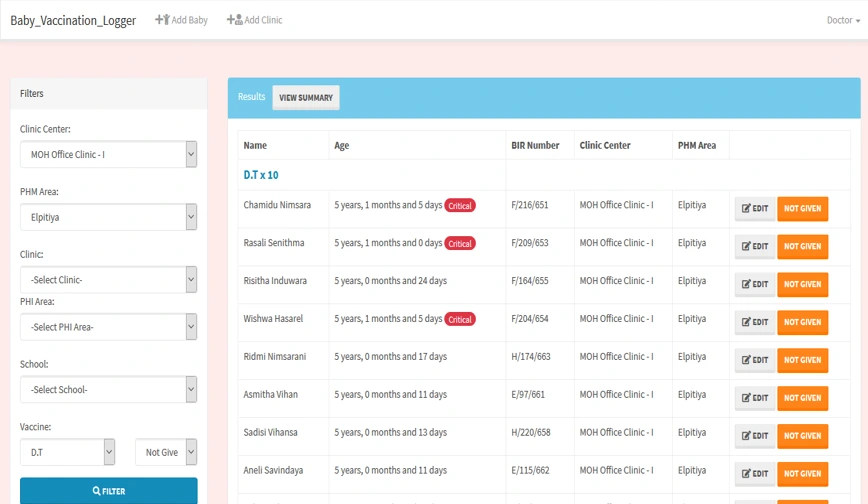Edit Risitha Induwara's record
Viewport: 868px width, 504px height.
tap(755, 284)
